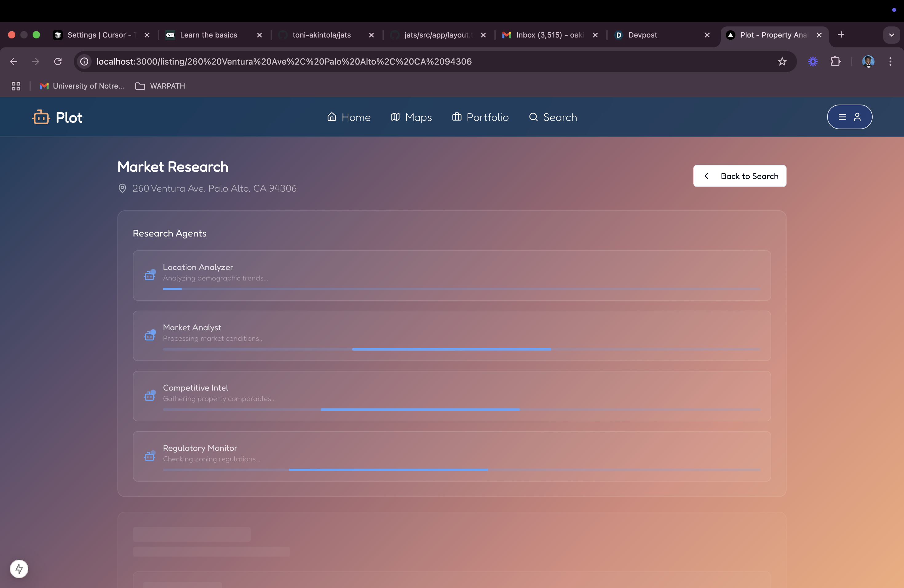
Task: Go to the Maps nav item
Action: [x=411, y=117]
